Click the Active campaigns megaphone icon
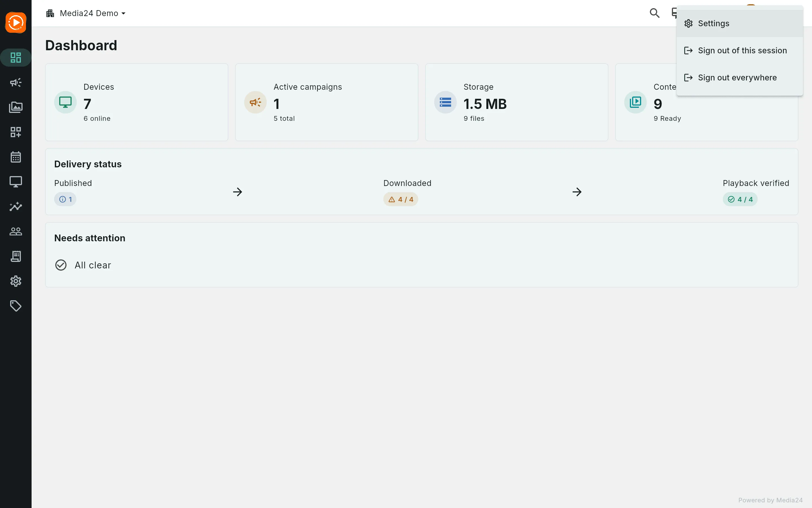The height and width of the screenshot is (508, 812). (x=255, y=102)
